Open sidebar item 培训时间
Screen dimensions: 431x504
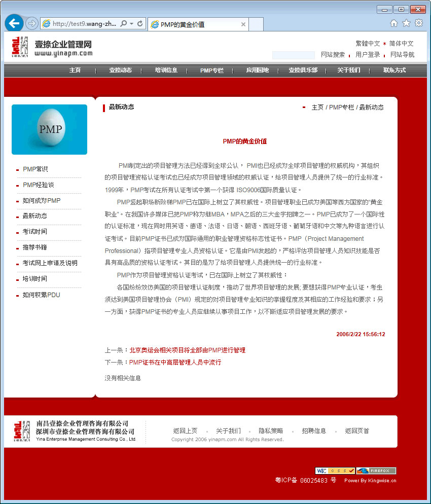pos(34,279)
